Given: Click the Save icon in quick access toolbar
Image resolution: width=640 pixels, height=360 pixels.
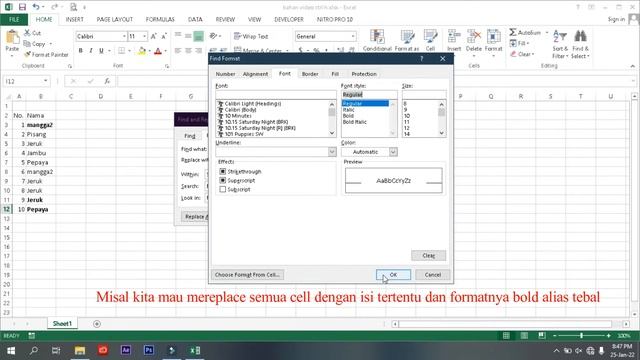Looking at the screenshot, I should (x=22, y=7).
